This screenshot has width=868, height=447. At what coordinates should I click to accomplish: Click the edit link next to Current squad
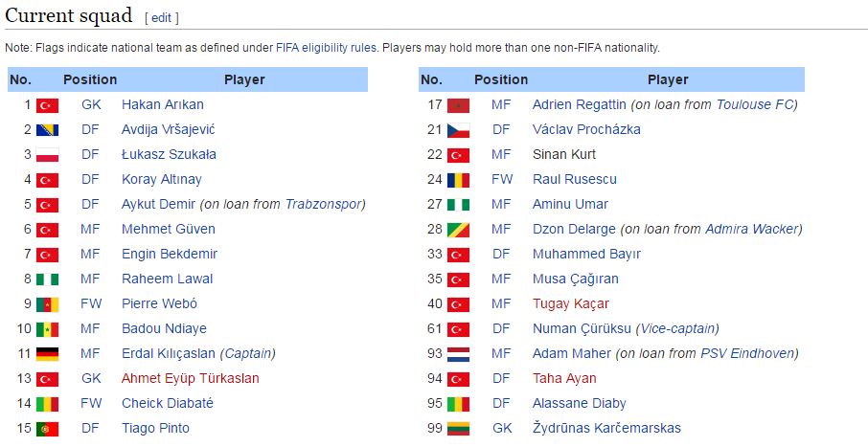[162, 18]
